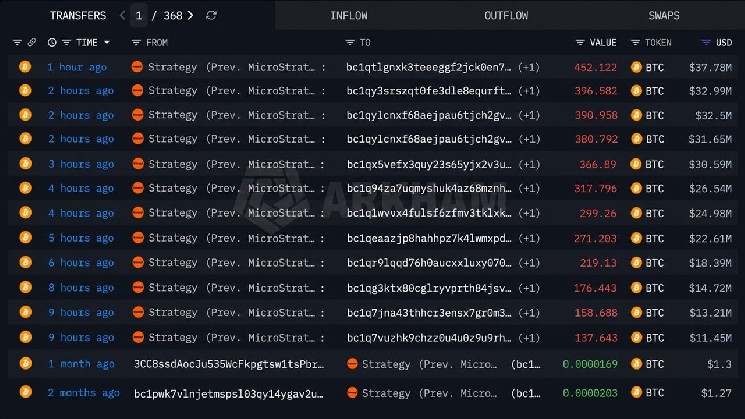745x419 pixels.
Task: Click the link chain icon in header
Action: tap(32, 42)
